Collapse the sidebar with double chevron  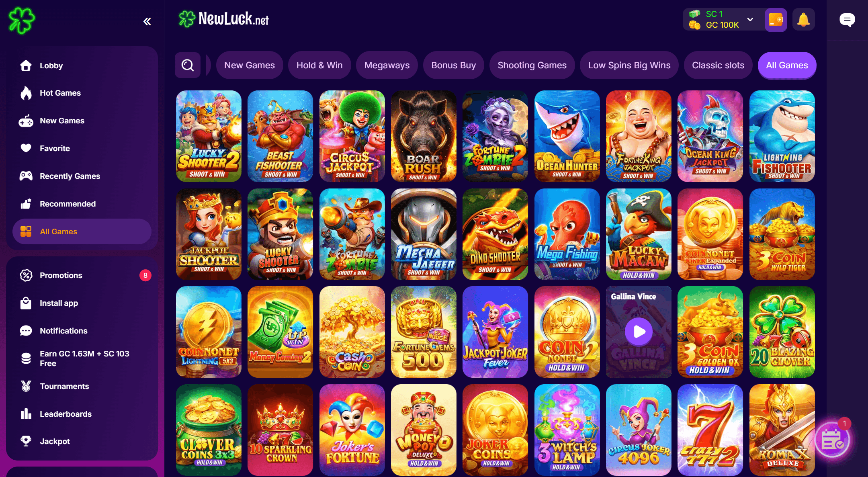[x=147, y=21]
